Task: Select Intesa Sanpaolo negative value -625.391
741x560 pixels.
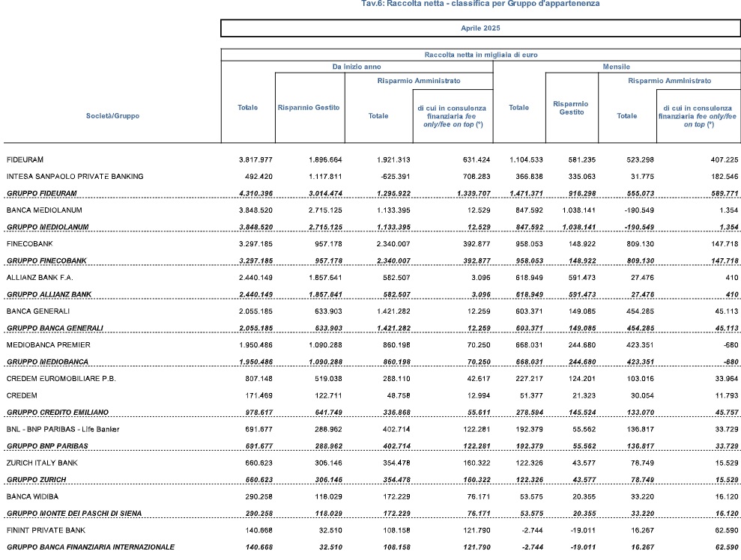Action: 395,177
